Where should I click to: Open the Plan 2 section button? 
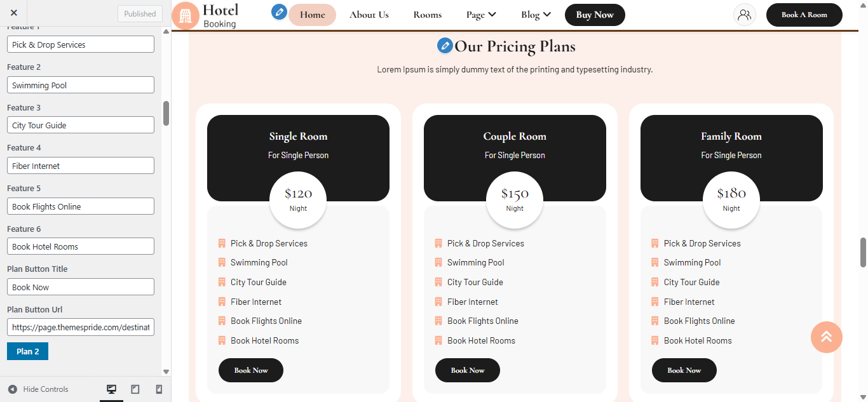pos(27,351)
